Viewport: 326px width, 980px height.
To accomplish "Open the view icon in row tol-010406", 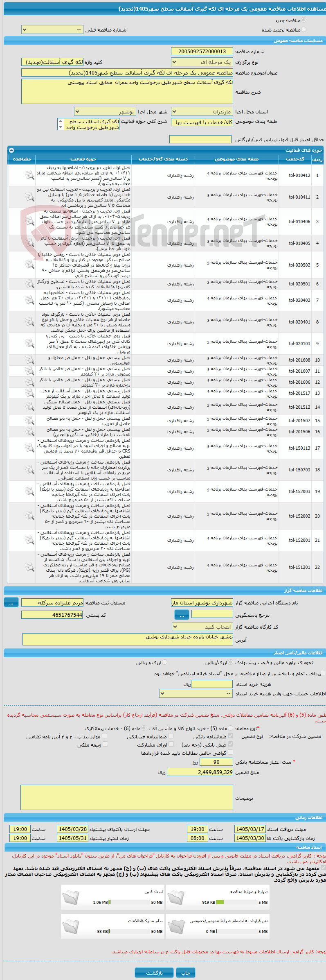I will coord(29,222).
